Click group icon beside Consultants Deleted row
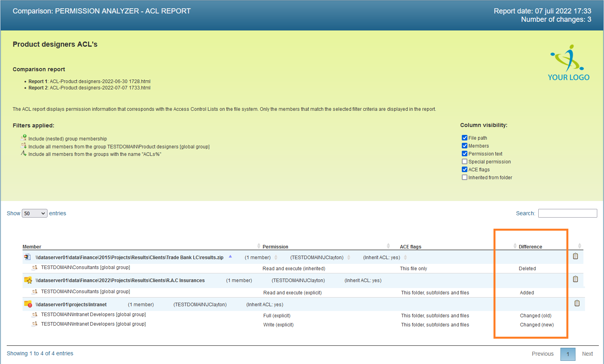This screenshot has width=604, height=364. point(35,268)
